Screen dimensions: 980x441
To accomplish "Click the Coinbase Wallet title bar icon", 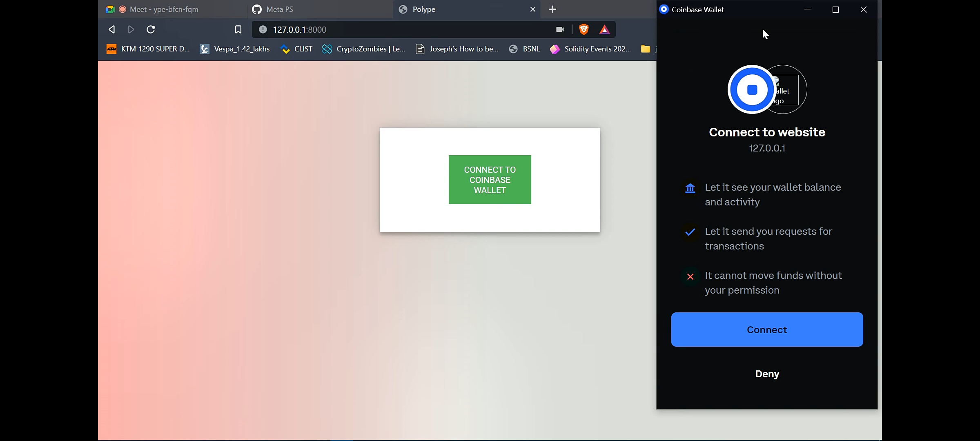I will [x=664, y=9].
